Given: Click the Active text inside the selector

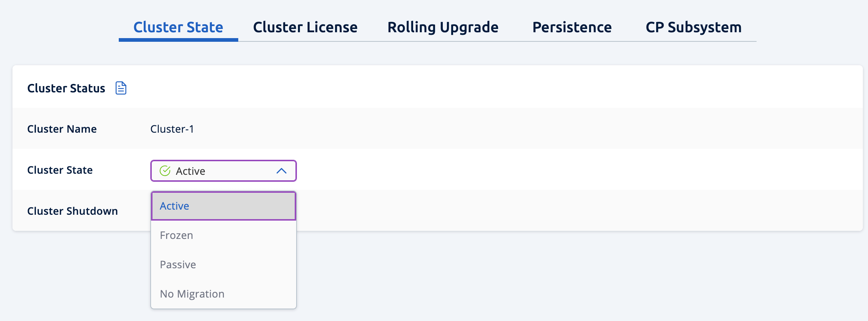Looking at the screenshot, I should click(190, 171).
